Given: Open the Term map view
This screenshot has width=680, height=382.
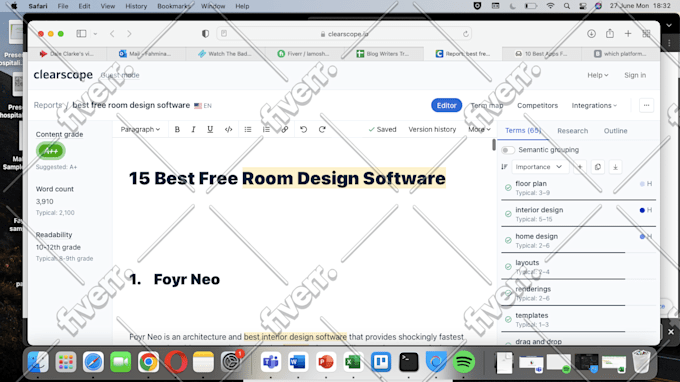Looking at the screenshot, I should [487, 105].
